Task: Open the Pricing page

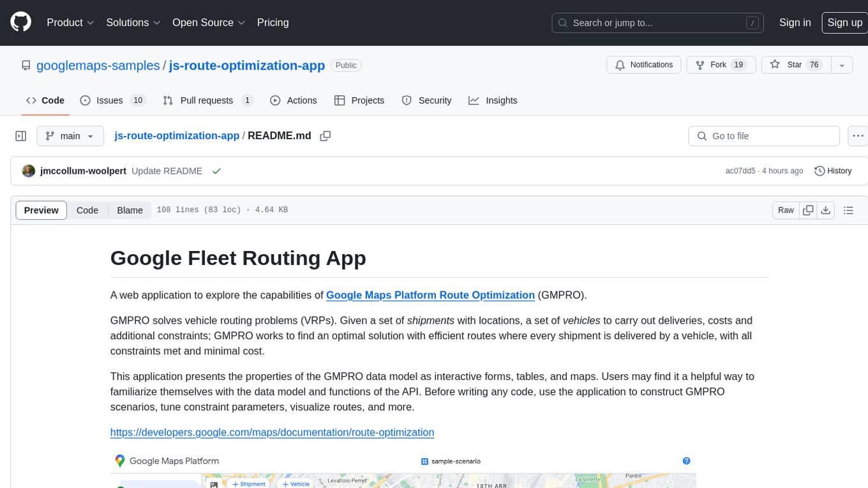Action: 273,22
